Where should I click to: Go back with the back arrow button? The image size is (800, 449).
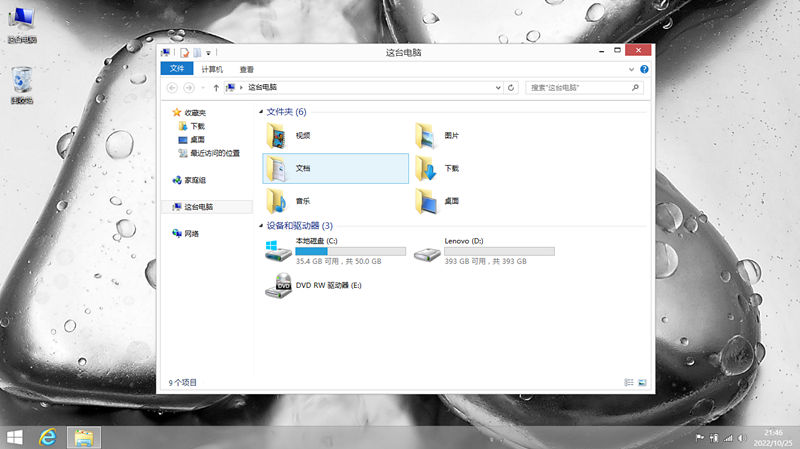pyautogui.click(x=172, y=88)
